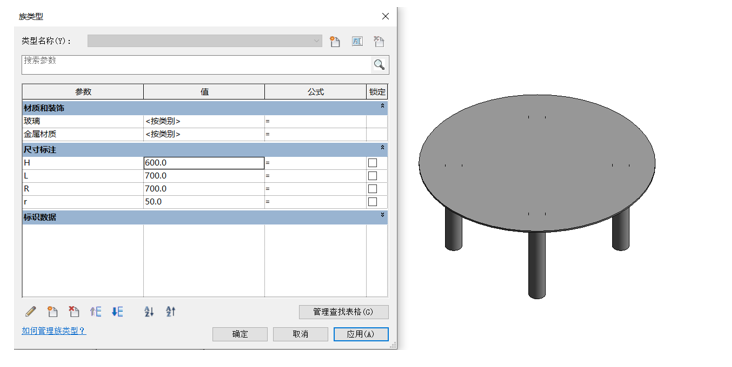Click the 取消 button

click(x=300, y=334)
